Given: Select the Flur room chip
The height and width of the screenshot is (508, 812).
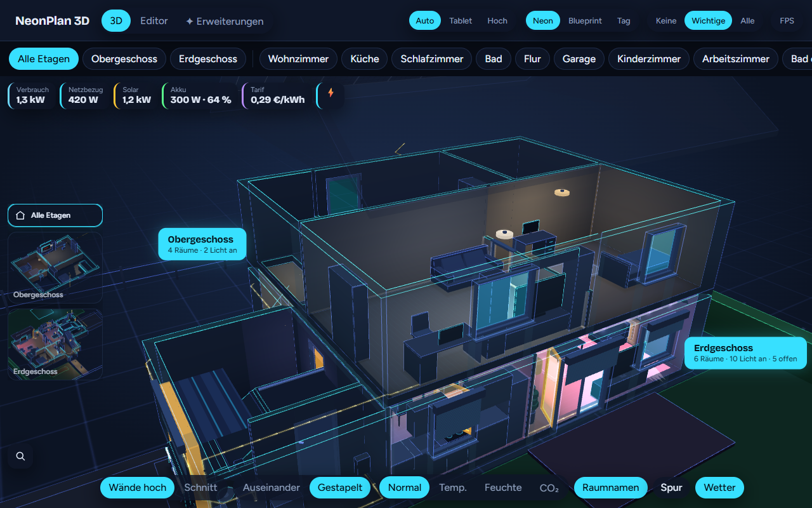Looking at the screenshot, I should click(533, 59).
